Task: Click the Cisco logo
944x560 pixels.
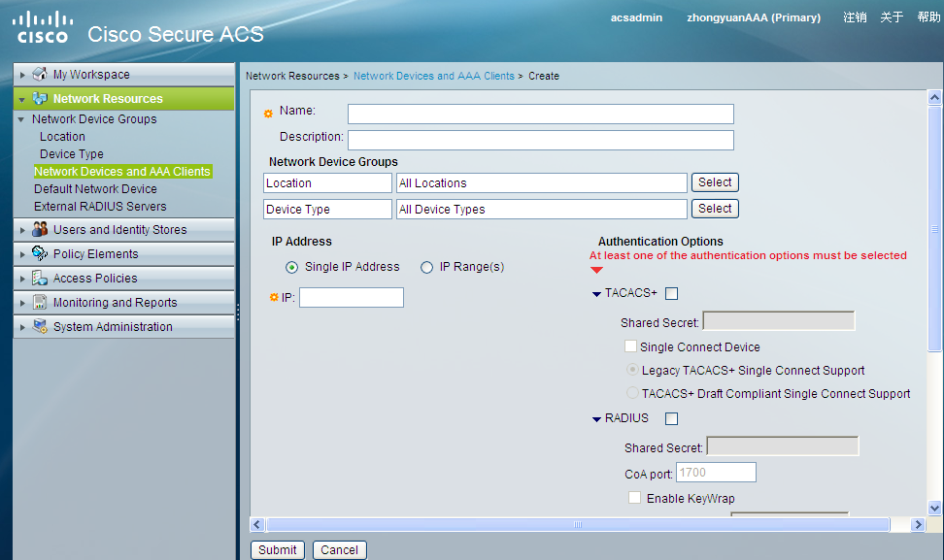Action: coord(43,27)
